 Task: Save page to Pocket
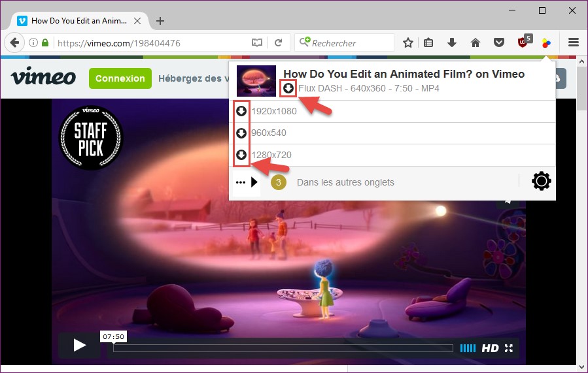(x=499, y=42)
